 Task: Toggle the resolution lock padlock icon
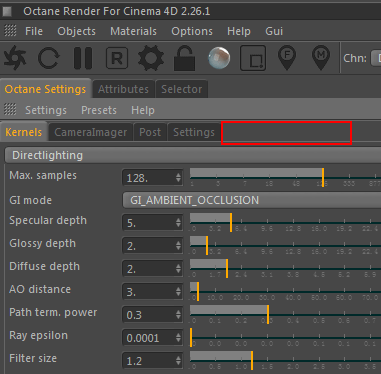(185, 58)
